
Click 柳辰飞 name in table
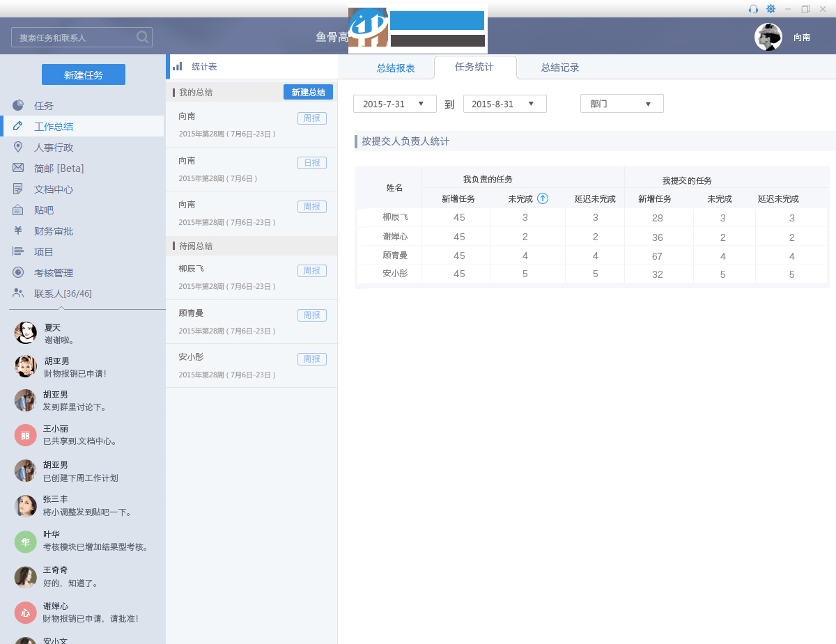click(395, 217)
